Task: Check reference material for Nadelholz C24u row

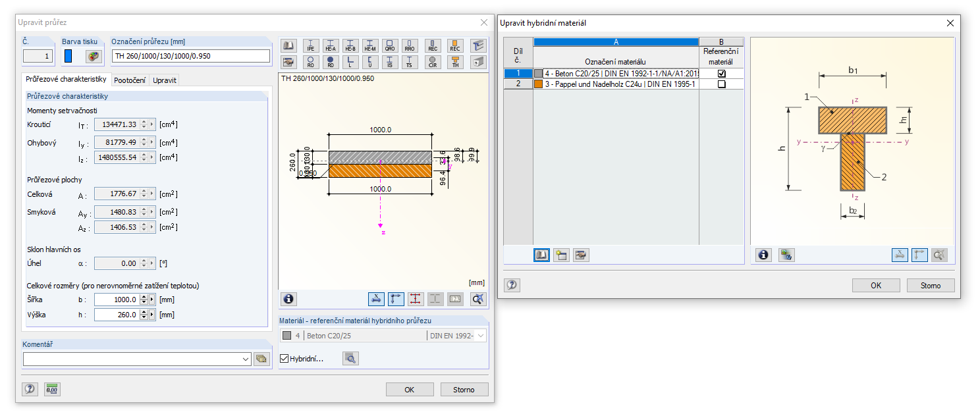Action: pos(721,84)
